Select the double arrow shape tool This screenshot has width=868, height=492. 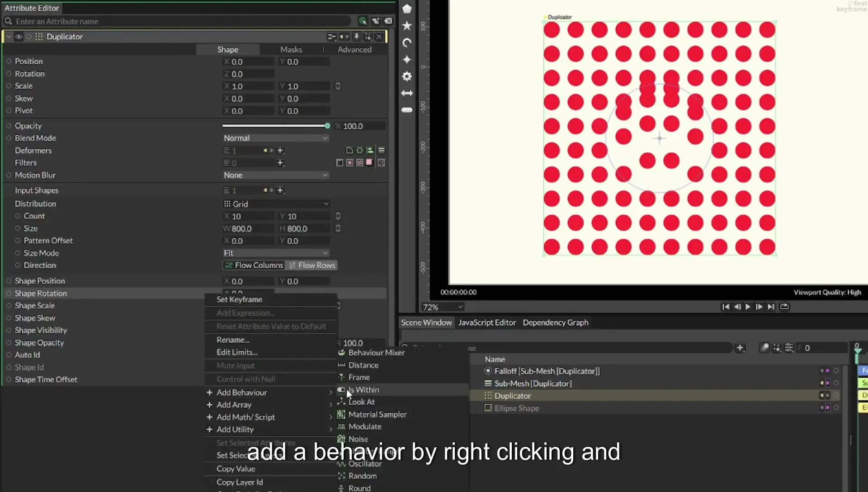[407, 93]
